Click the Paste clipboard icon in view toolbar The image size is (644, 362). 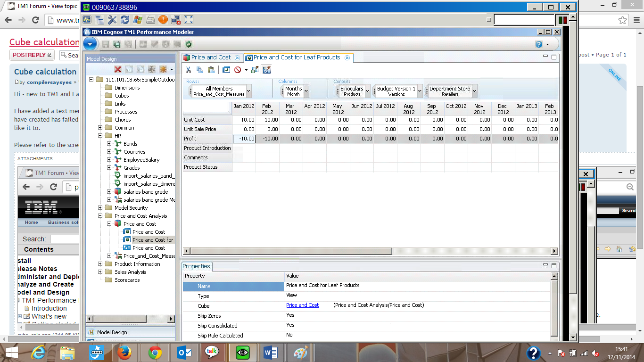pos(211,70)
